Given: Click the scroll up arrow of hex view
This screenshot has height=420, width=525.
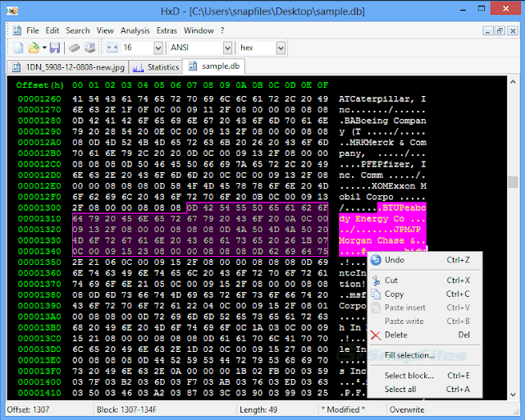Looking at the screenshot, I should [513, 82].
